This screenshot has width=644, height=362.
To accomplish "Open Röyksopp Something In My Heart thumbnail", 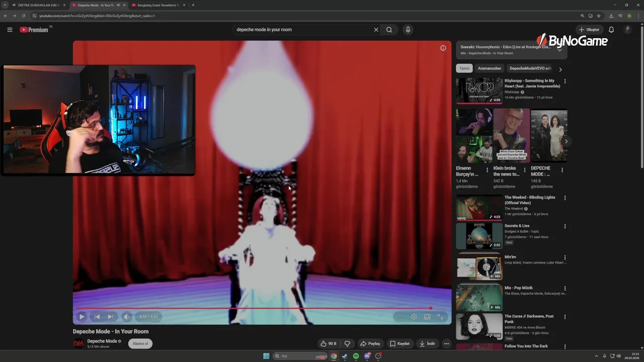I will [479, 90].
